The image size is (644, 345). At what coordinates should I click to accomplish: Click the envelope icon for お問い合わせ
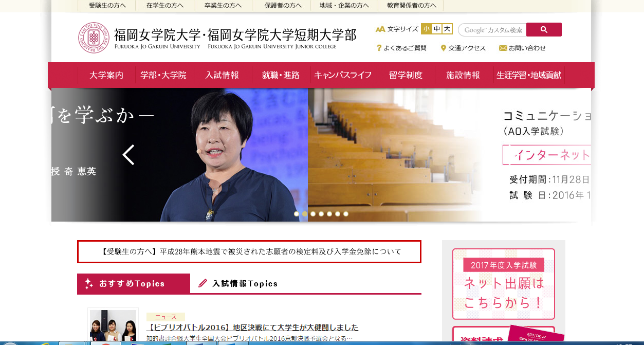pos(503,48)
